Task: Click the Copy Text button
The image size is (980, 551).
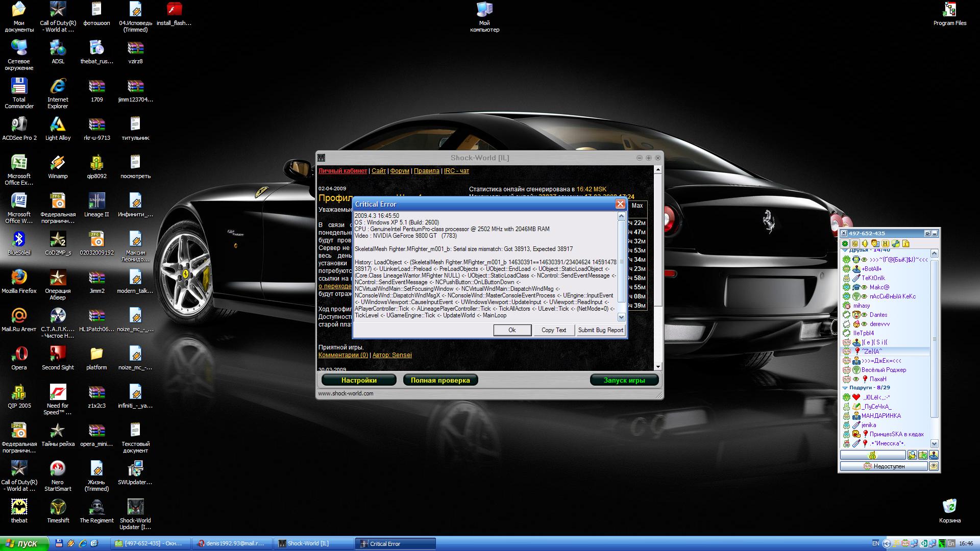Action: pos(554,330)
